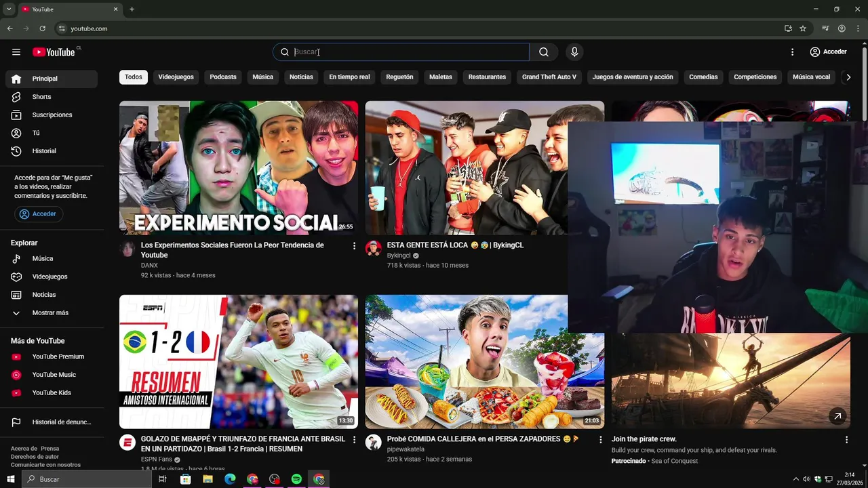This screenshot has height=488, width=868.
Task: Open Shorts in sidebar
Action: pos(52,97)
